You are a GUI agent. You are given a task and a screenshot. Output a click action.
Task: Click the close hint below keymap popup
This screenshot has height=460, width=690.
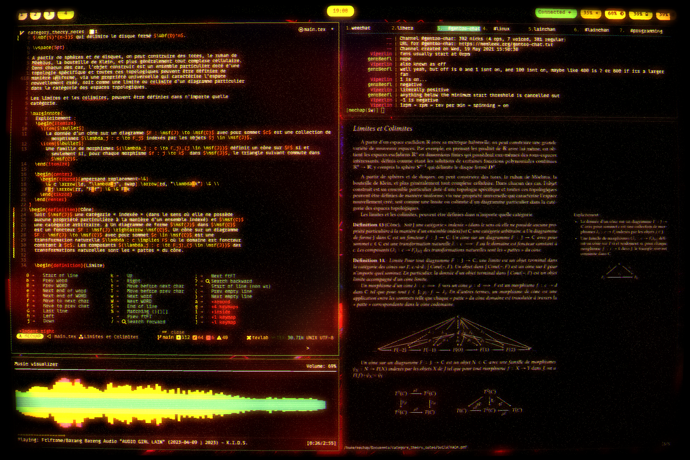173,332
